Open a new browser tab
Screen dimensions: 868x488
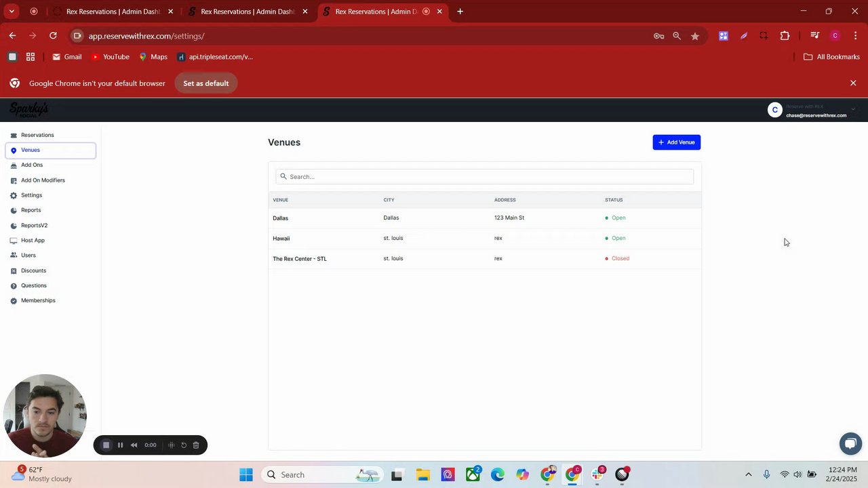(460, 12)
